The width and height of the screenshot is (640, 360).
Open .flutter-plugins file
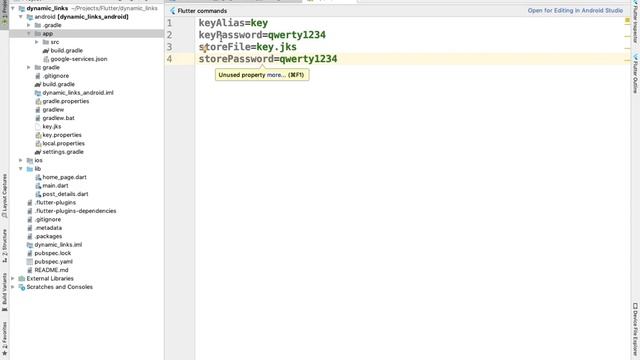[x=55, y=202]
